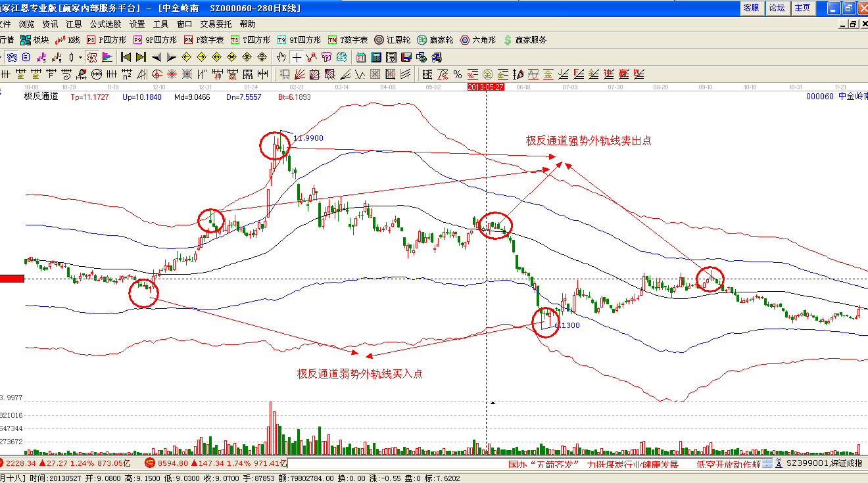868x483 pixels.
Task: Open the 六角形 hexagon tool
Action: coord(479,40)
